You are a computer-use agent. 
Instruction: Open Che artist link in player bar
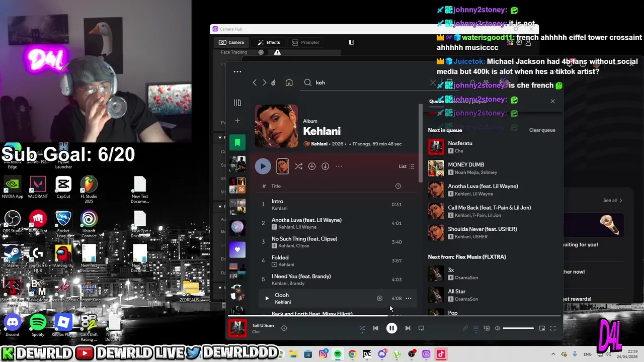click(x=256, y=332)
